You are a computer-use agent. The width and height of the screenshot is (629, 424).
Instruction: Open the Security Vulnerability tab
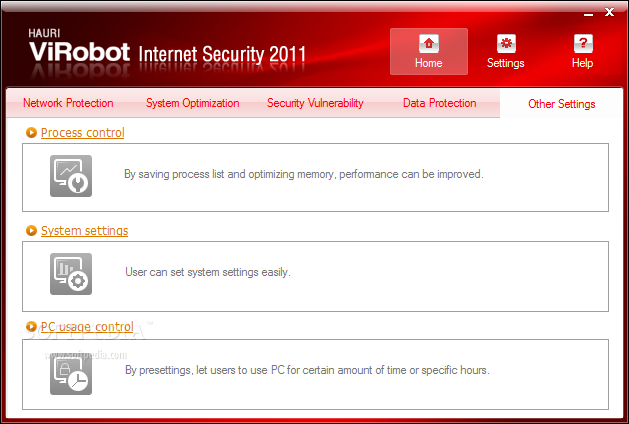point(315,103)
